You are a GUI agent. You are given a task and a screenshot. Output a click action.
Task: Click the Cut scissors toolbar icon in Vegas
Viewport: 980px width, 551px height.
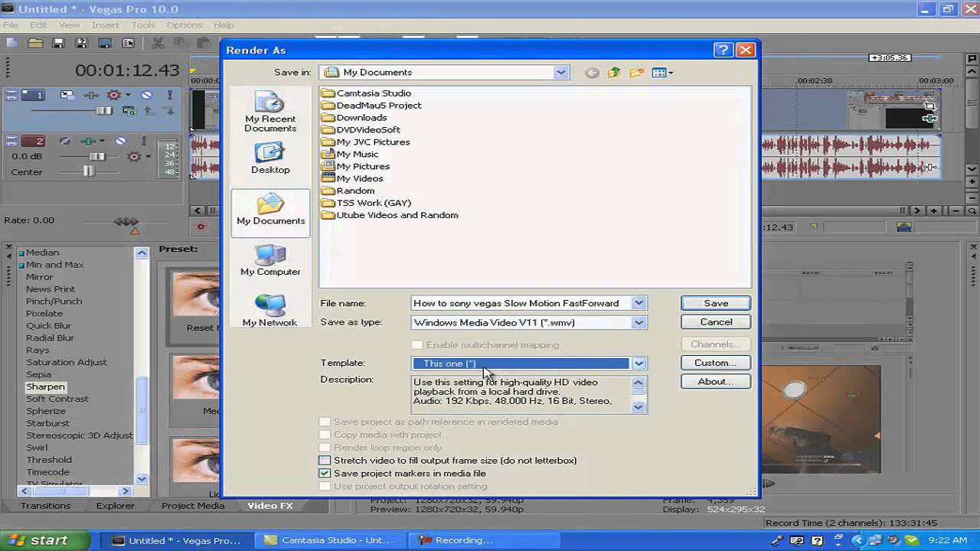[x=158, y=44]
